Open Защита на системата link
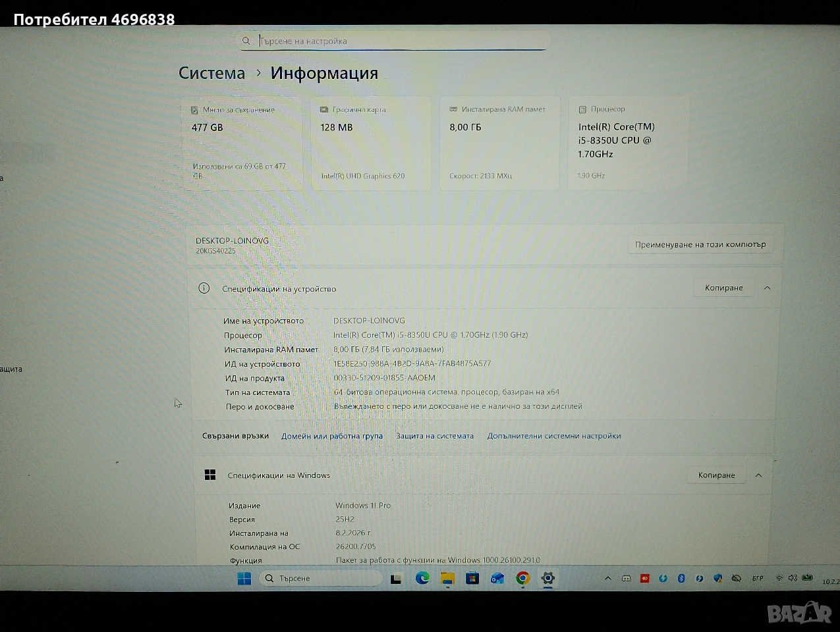Image resolution: width=840 pixels, height=632 pixels. (434, 436)
